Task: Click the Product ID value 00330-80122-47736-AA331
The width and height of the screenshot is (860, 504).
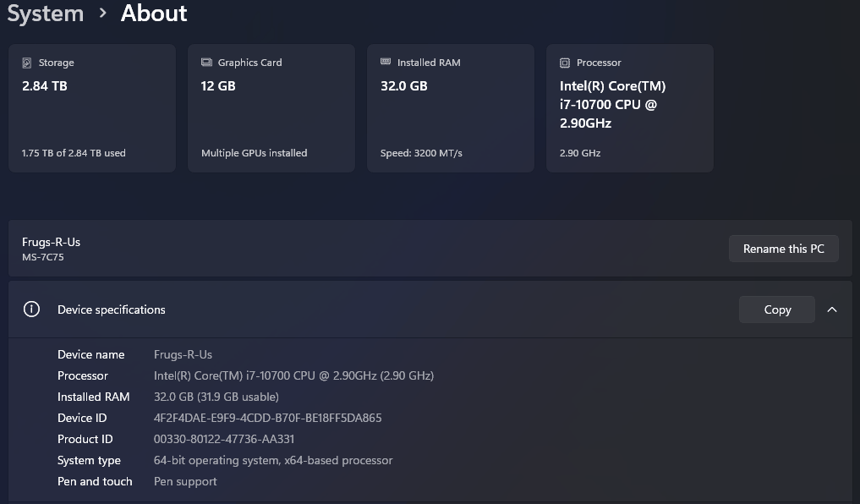Action: pyautogui.click(x=224, y=439)
